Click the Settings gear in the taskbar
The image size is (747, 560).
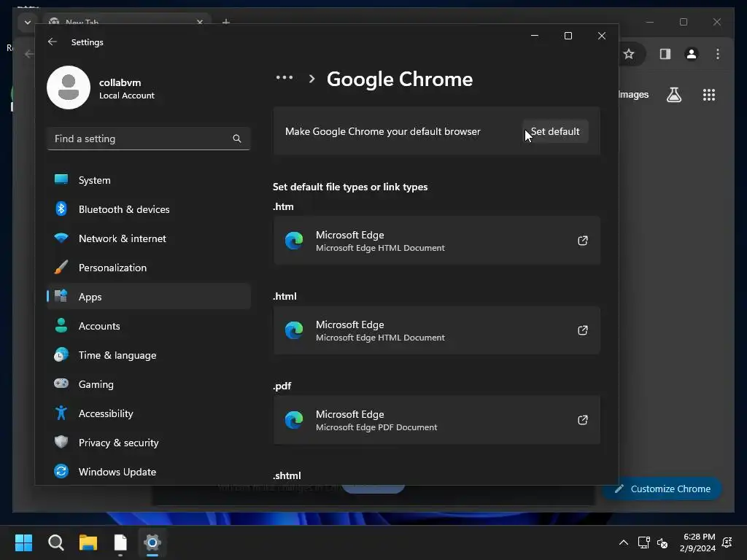(x=152, y=542)
